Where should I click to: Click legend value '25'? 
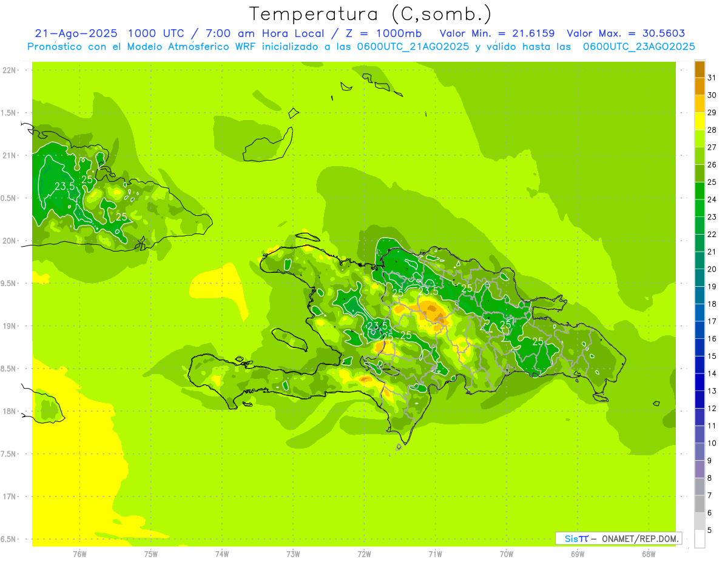pyautogui.click(x=712, y=182)
